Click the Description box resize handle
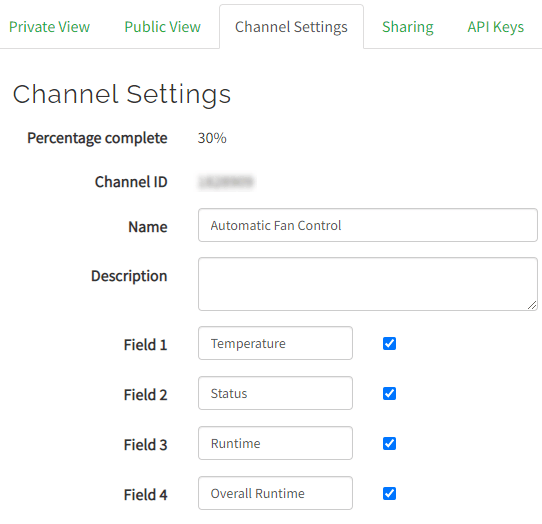Viewport: 542px width, 524px height. [x=532, y=305]
